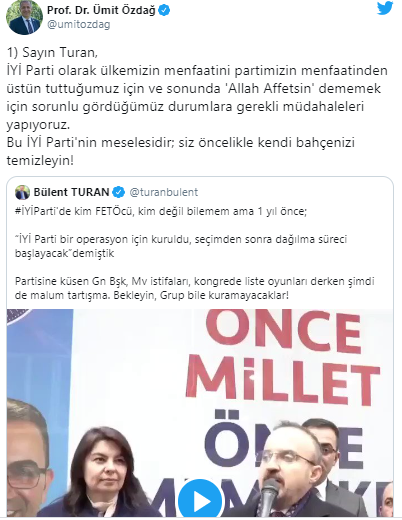Open the @turanbulent handle link
The width and height of the screenshot is (402, 520).
(164, 192)
